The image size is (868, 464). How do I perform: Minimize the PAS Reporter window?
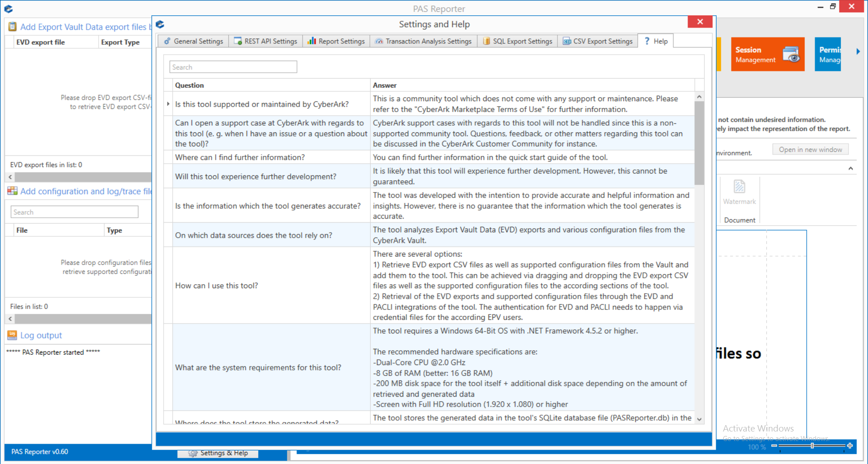pyautogui.click(x=821, y=7)
